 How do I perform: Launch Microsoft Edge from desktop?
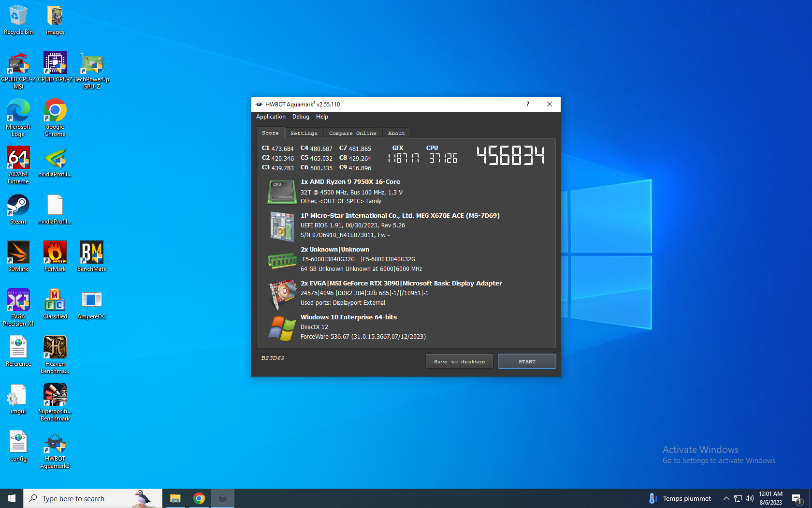(18, 118)
